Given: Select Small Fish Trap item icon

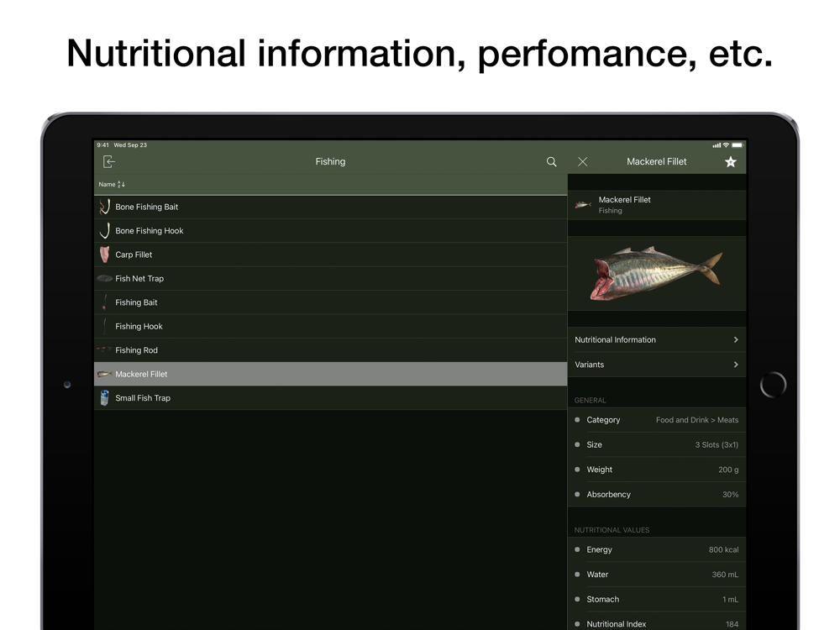Looking at the screenshot, I should tap(104, 398).
